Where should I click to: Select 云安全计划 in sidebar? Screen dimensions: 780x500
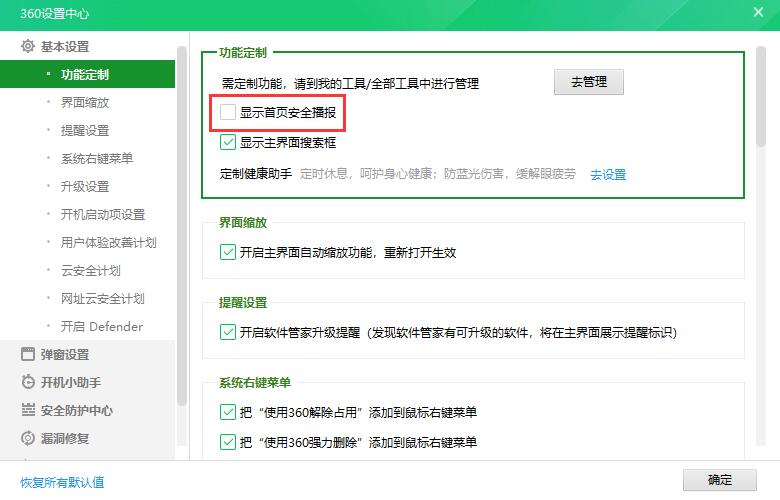[x=91, y=271]
